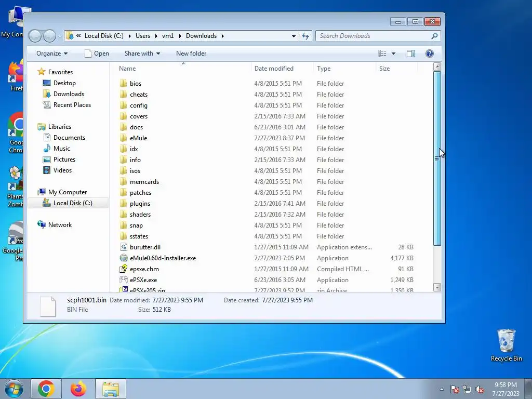Click the Network icon in sidebar
The height and width of the screenshot is (399, 532).
click(x=42, y=224)
